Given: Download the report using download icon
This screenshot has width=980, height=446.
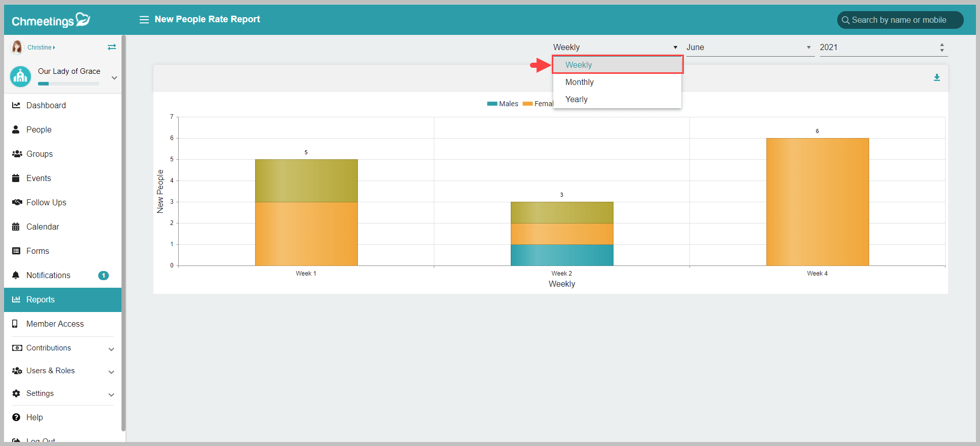Looking at the screenshot, I should click(937, 77).
